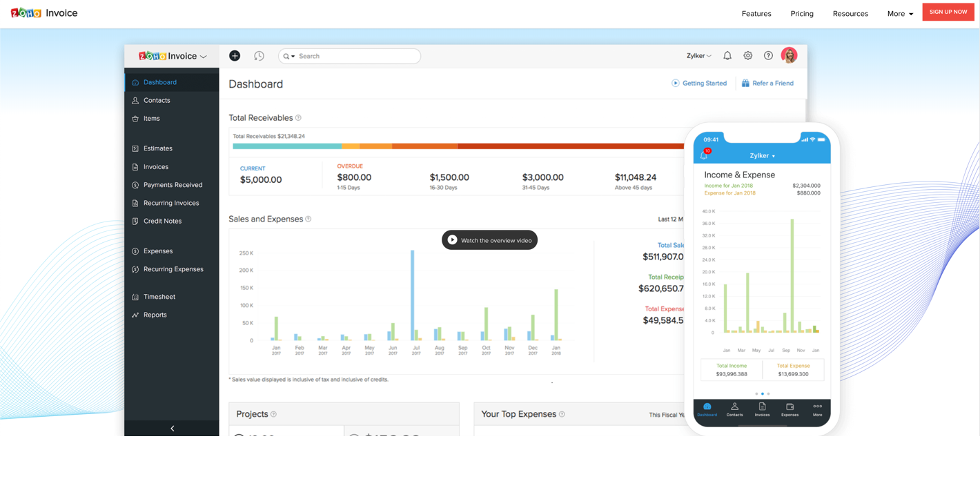Open the settings gear icon

coord(747,56)
